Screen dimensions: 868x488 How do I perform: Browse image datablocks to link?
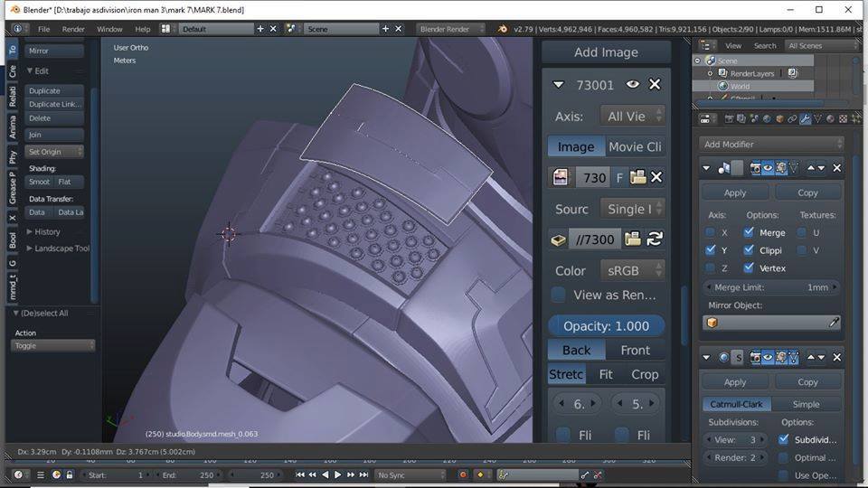click(561, 177)
